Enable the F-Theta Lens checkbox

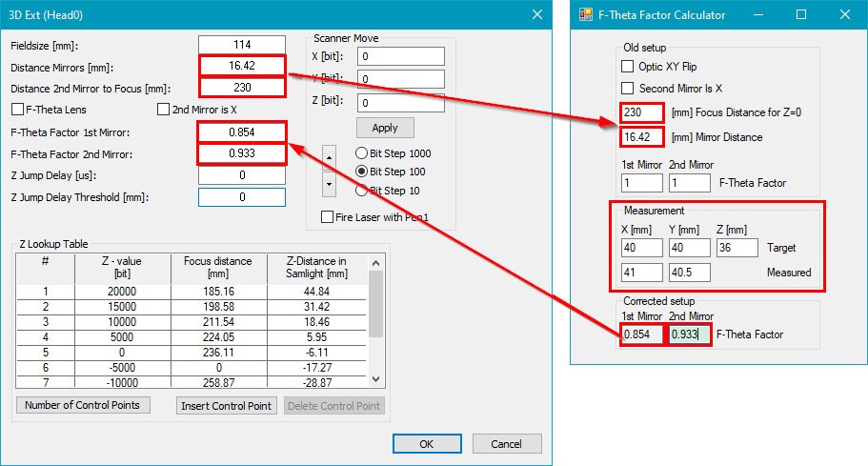(x=17, y=110)
